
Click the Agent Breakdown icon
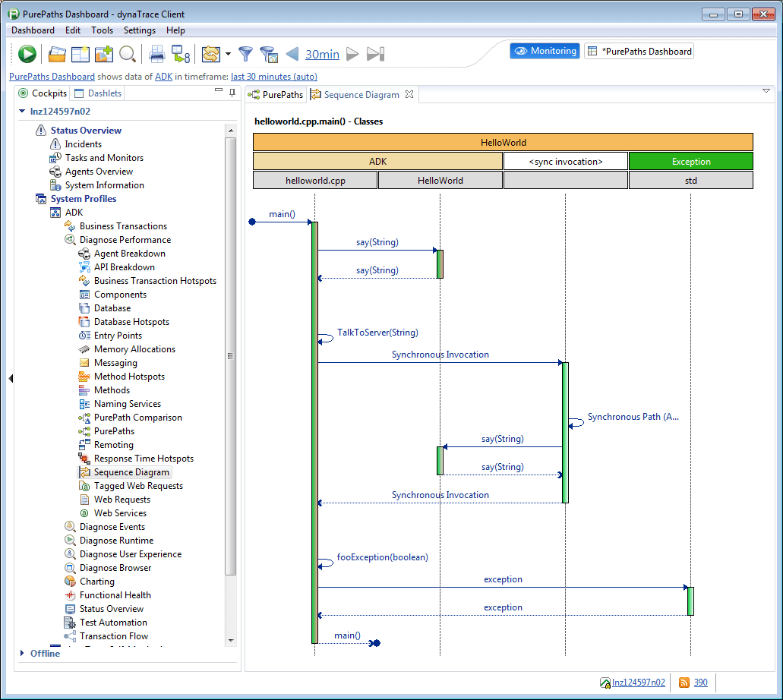[x=84, y=254]
